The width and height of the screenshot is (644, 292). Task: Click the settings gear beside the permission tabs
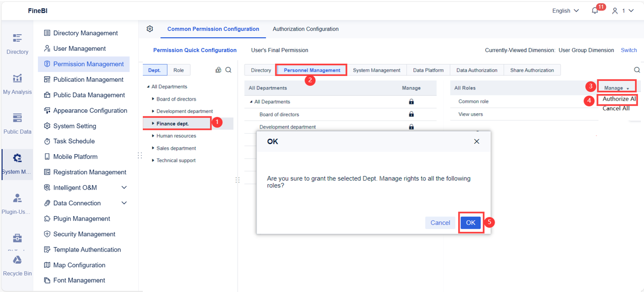150,28
